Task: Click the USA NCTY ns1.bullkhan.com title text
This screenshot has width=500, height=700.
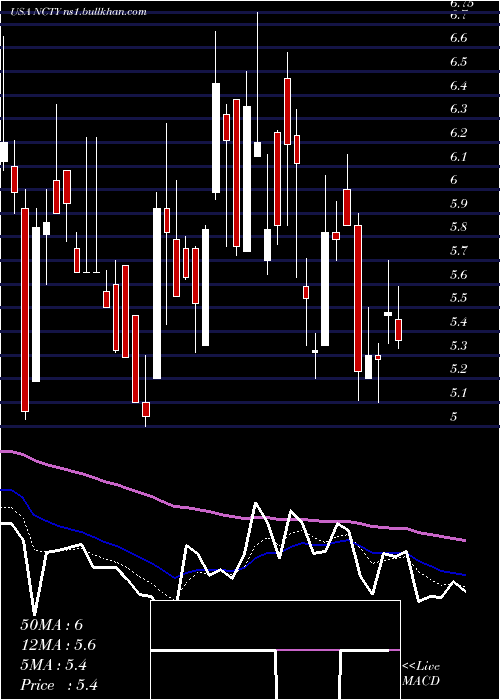Action: tap(78, 12)
